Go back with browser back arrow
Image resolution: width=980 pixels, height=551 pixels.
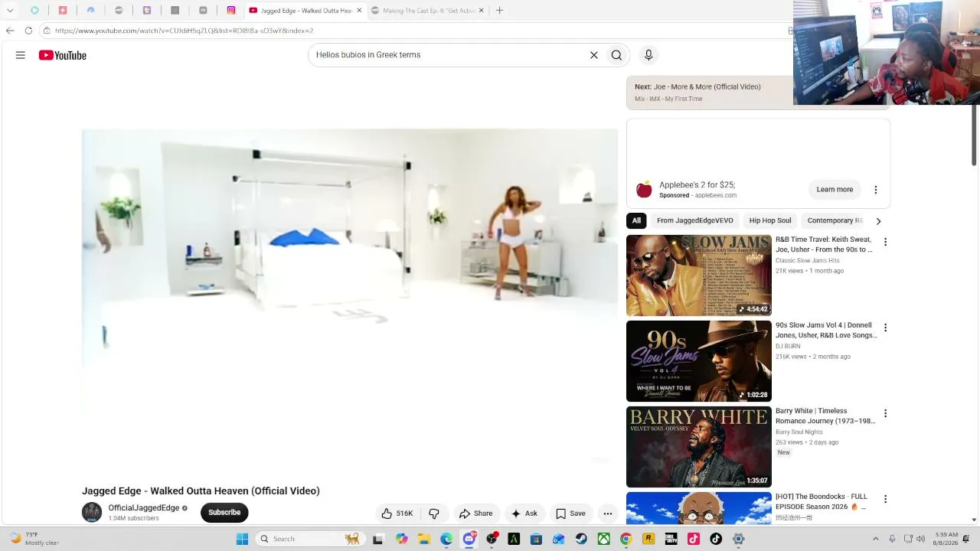10,31
